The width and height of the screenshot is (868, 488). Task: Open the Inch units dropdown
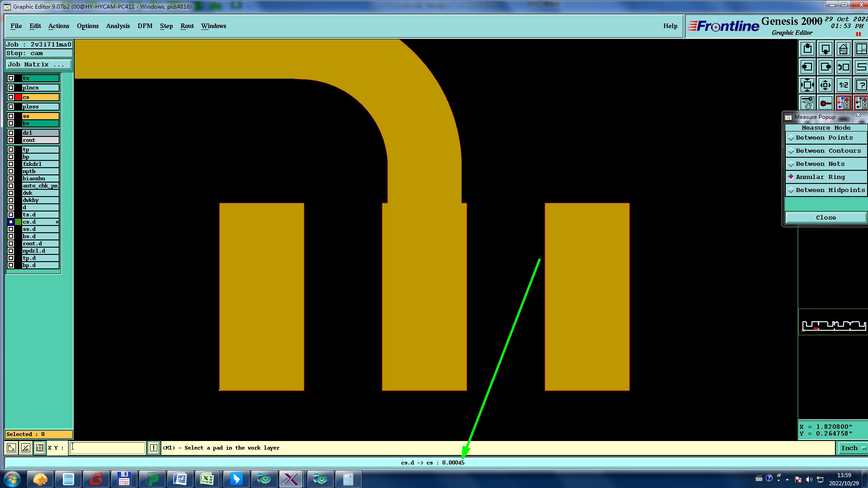[853, 448]
